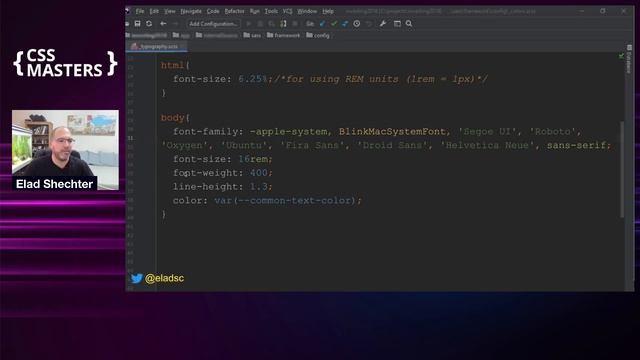Click the font-family property name

(205, 132)
